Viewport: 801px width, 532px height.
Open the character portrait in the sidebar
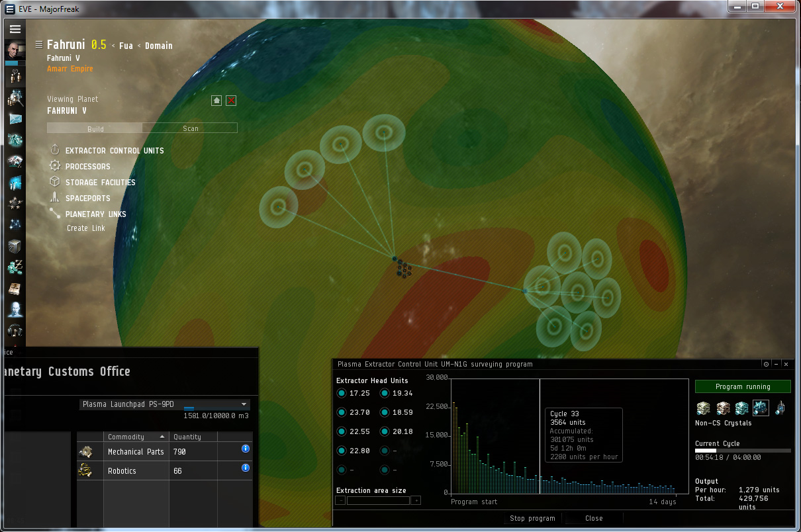pyautogui.click(x=15, y=50)
